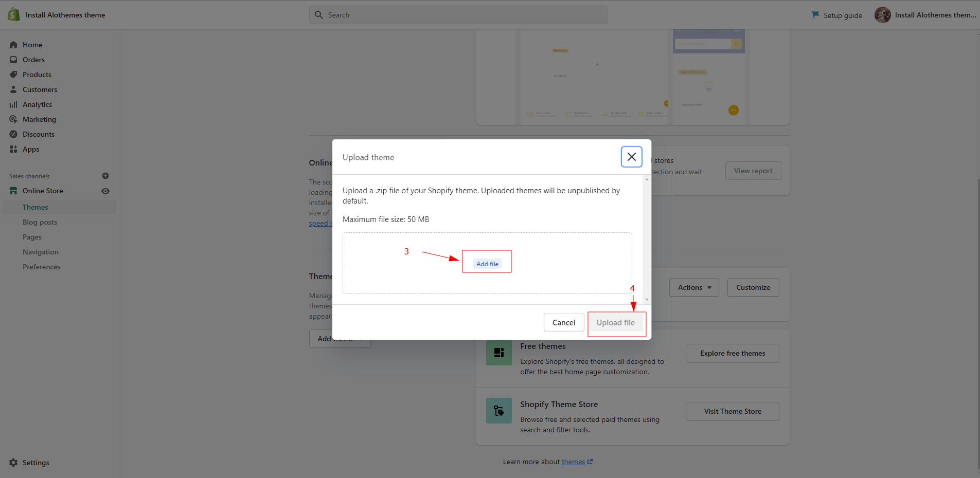Expand the Actions dropdown
980x478 pixels.
click(x=694, y=287)
